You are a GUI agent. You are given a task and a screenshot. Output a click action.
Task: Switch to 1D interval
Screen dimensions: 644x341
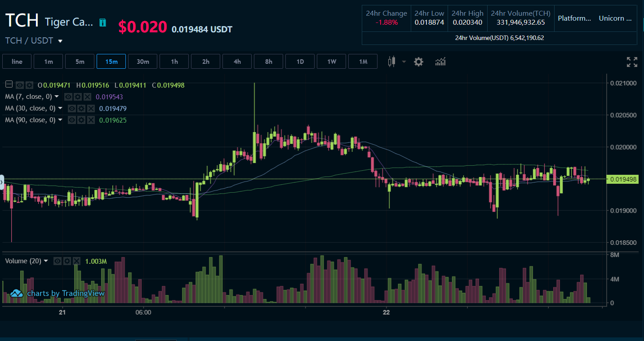coord(300,62)
